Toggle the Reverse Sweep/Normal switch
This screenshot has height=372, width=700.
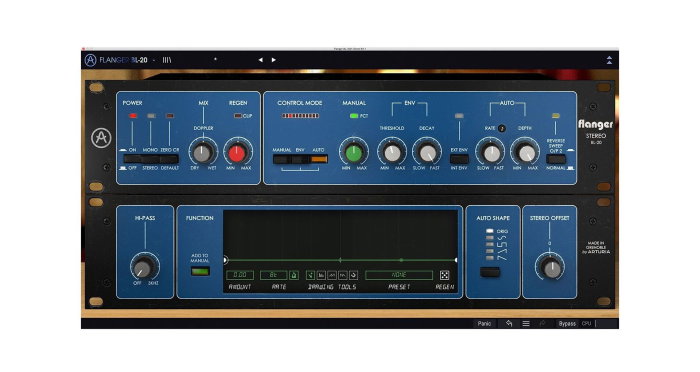pyautogui.click(x=556, y=159)
